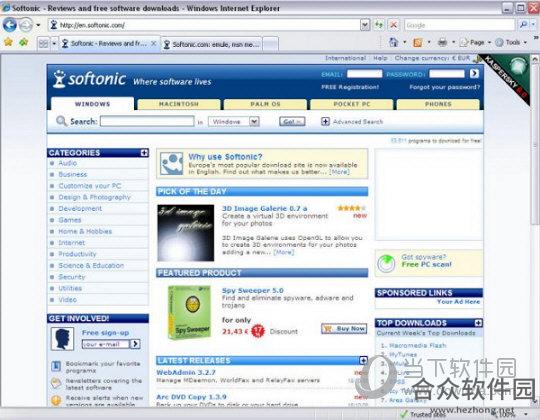Click the red Stop loading icon

393,25
